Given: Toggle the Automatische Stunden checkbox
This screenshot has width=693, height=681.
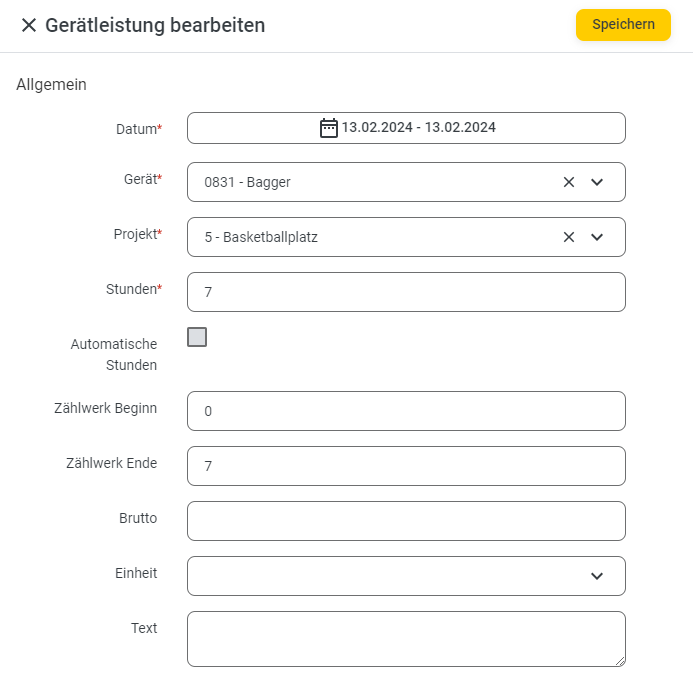Looking at the screenshot, I should coord(197,337).
